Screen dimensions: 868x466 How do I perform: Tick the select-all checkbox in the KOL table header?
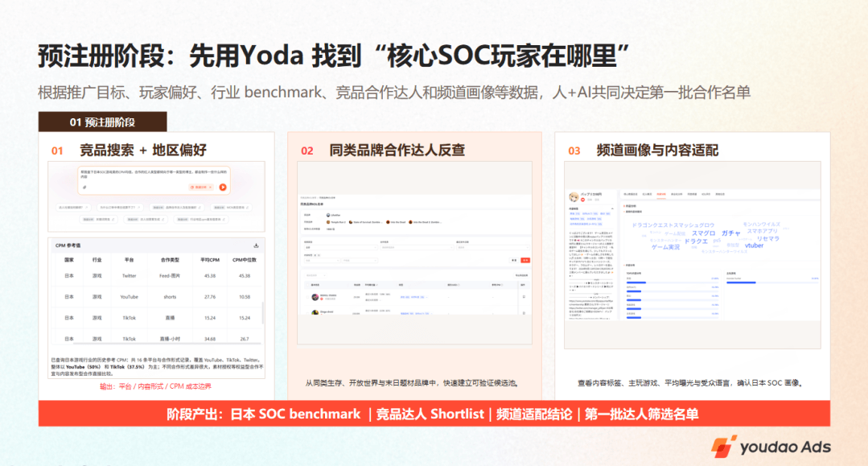click(307, 285)
